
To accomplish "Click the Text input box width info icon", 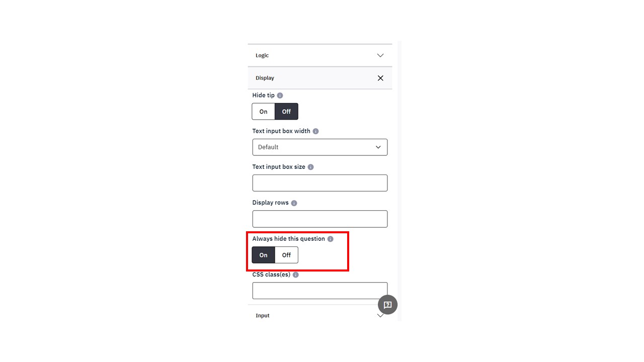I will (315, 131).
